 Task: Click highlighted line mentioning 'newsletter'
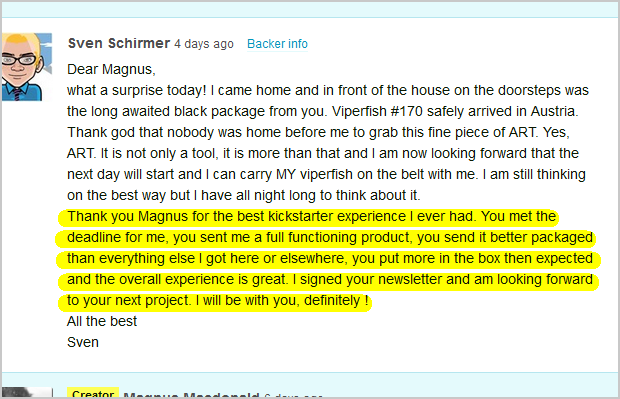[330, 279]
